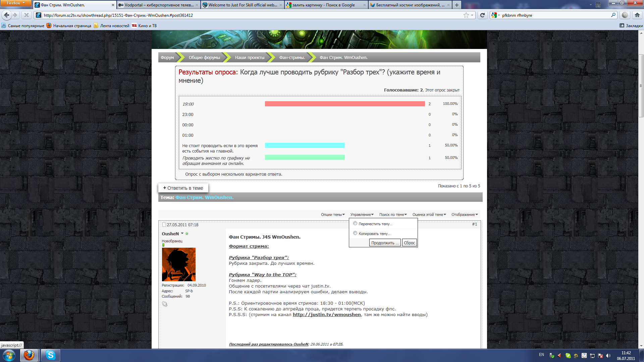Open the Поиск по теме dropdown
The height and width of the screenshot is (362, 644).
point(393,215)
